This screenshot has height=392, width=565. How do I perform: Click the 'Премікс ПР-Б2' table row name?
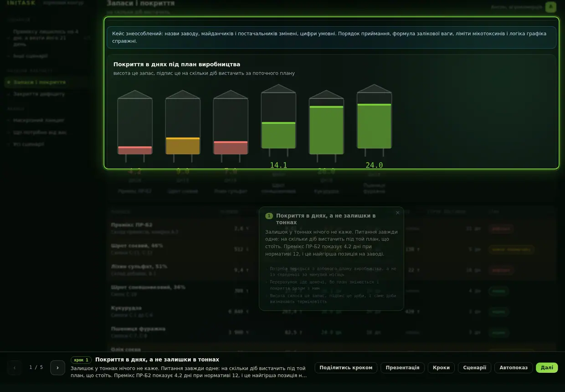pyautogui.click(x=132, y=225)
